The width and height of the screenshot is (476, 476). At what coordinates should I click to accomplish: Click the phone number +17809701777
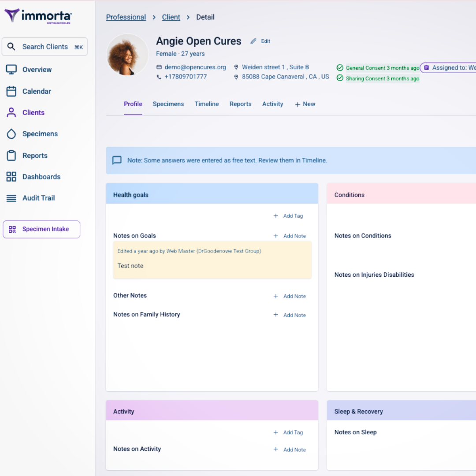186,77
